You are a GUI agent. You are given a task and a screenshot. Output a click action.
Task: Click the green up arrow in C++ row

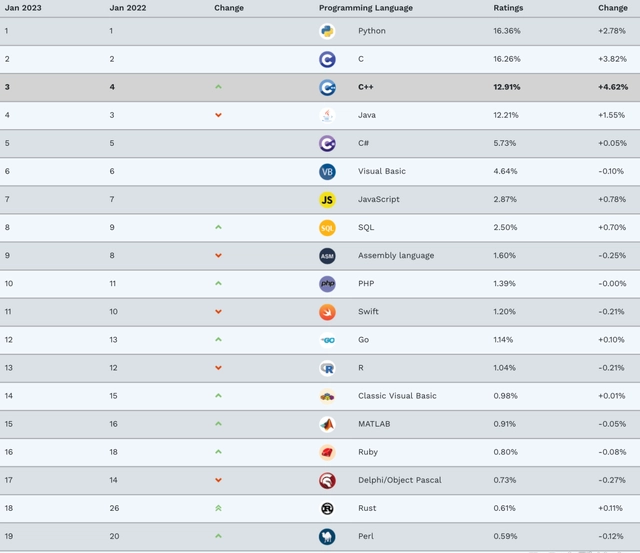tap(218, 87)
